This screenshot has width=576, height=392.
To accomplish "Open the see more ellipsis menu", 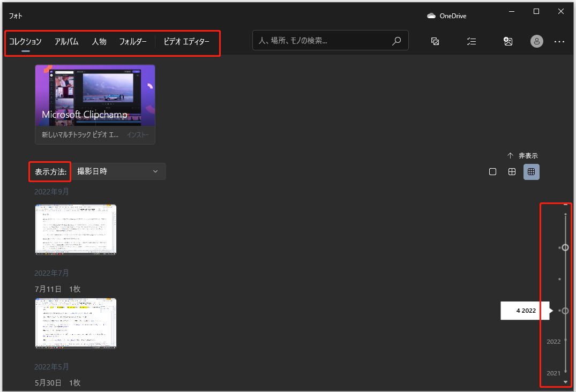I will [x=559, y=41].
